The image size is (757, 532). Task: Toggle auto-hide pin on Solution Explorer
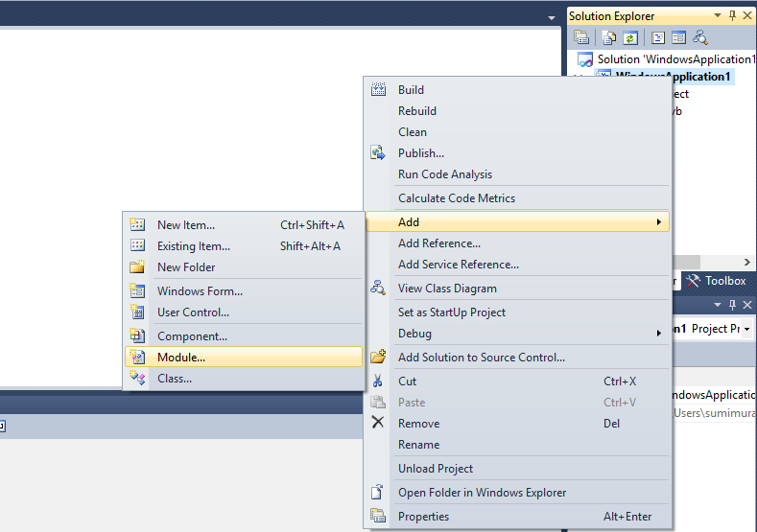732,15
